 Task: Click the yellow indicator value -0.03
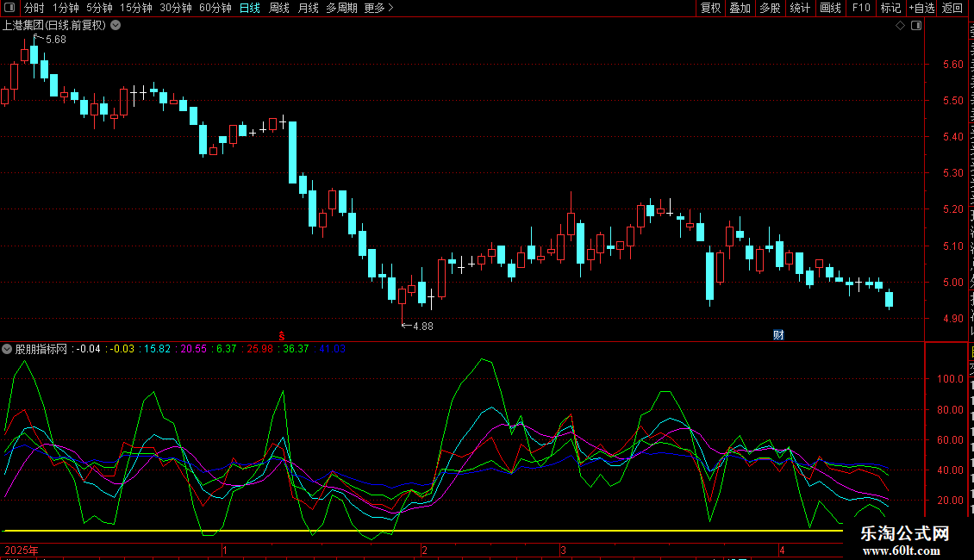122,349
